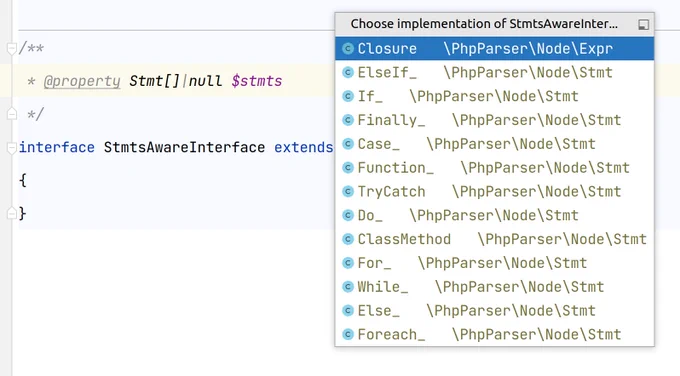Pick the While_ implementation entry
The height and width of the screenshot is (376, 680).
point(494,287)
